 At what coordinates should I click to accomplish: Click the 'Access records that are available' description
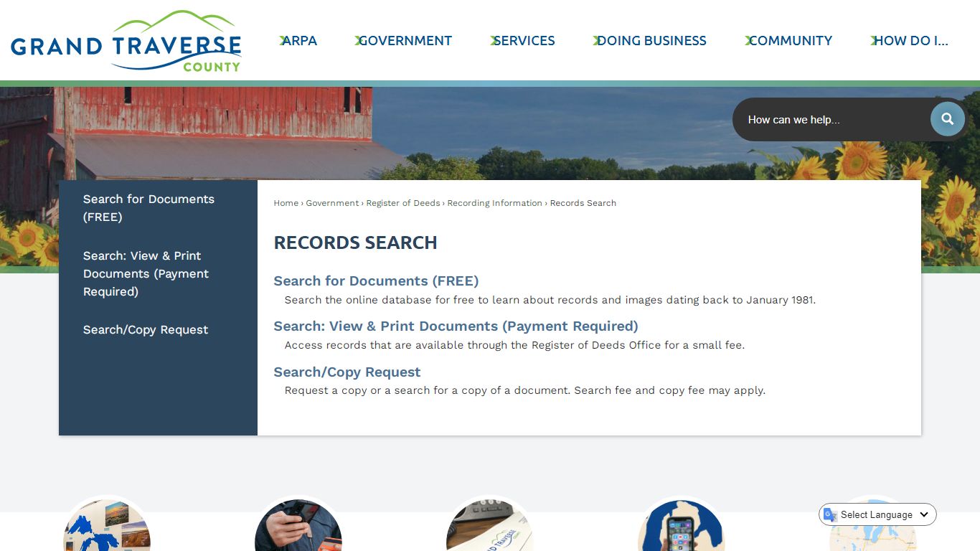tap(514, 345)
